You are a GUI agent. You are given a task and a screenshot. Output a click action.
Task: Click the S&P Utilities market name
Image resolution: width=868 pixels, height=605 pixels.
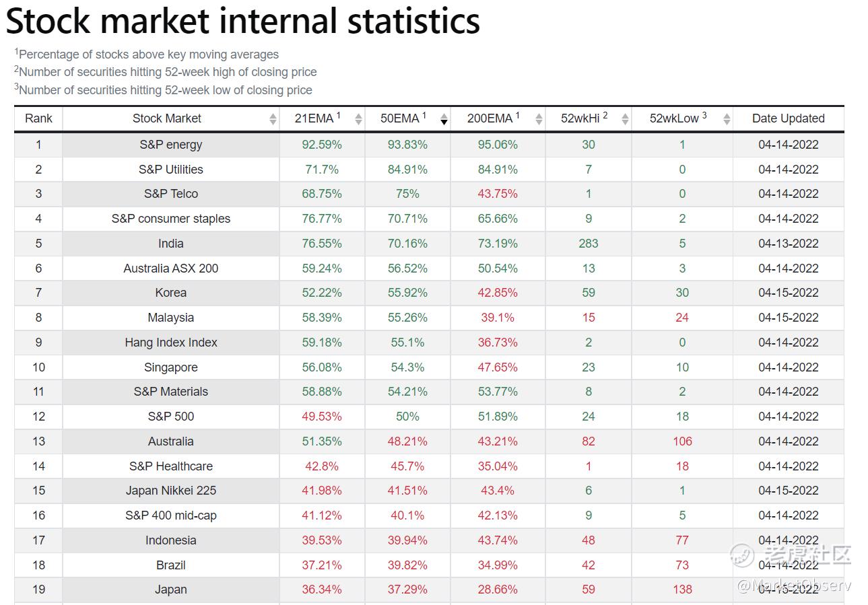click(171, 170)
